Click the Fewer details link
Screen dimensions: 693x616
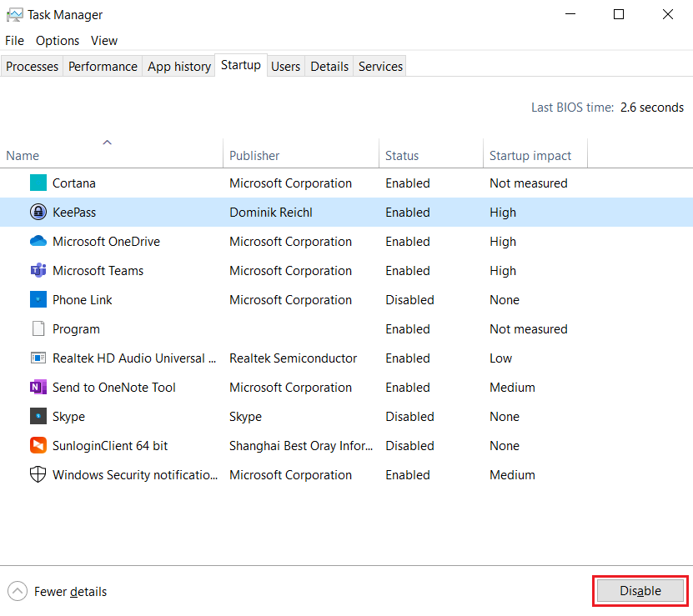pos(70,591)
